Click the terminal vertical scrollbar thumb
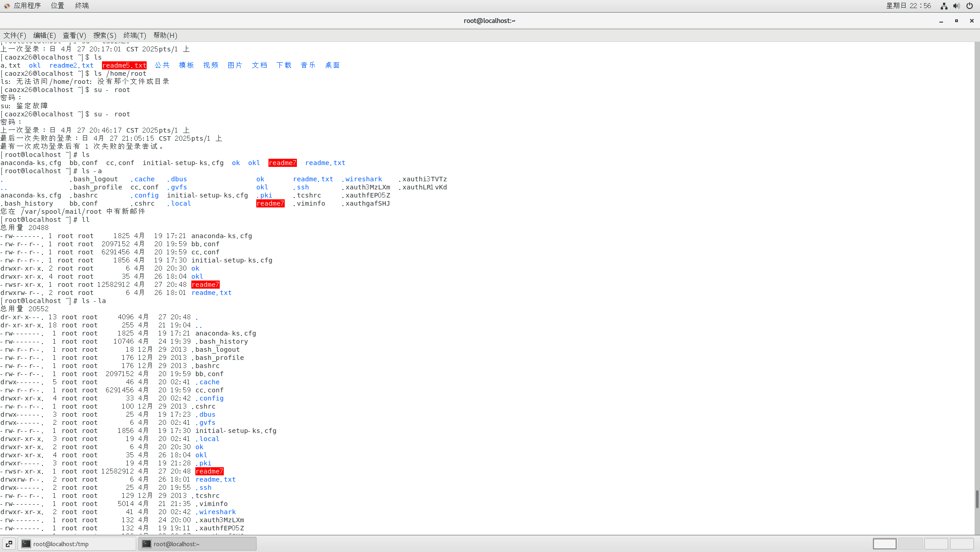 pos(977,499)
